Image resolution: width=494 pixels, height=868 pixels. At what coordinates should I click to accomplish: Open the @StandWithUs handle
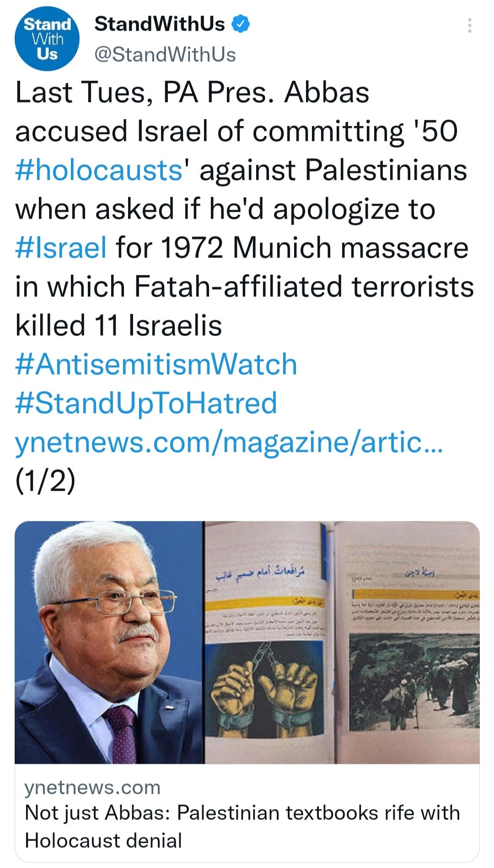click(165, 55)
